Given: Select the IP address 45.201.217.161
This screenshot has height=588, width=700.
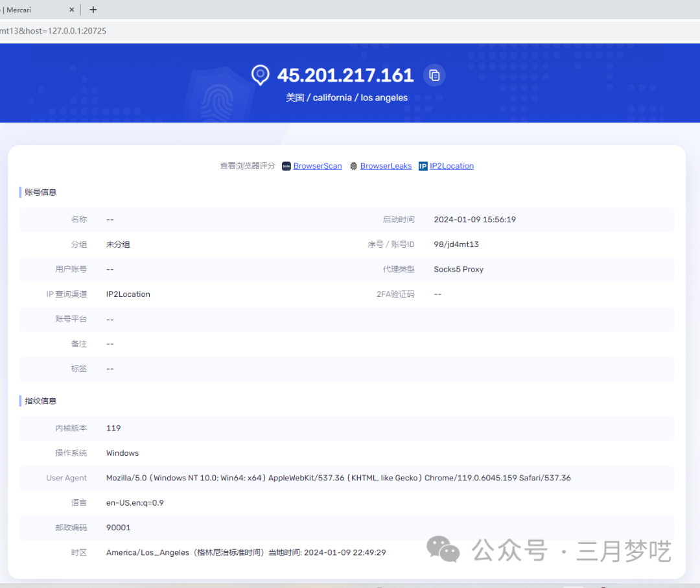Looking at the screenshot, I should 345,75.
